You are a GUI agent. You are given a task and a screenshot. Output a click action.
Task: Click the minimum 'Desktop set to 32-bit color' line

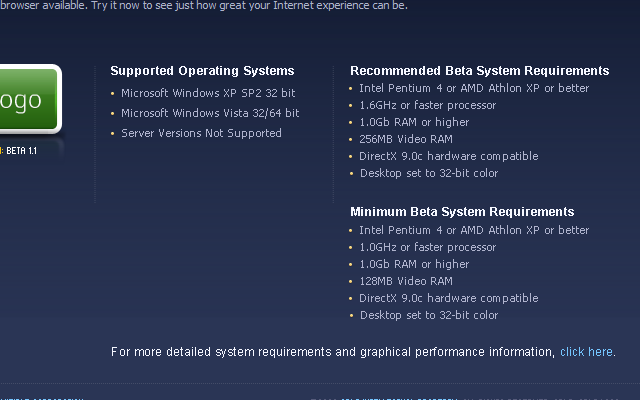(x=429, y=315)
